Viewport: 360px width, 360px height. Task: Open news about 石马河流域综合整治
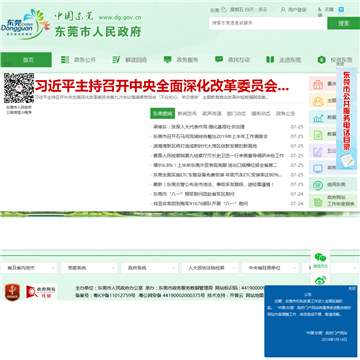pyautogui.click(x=211, y=136)
